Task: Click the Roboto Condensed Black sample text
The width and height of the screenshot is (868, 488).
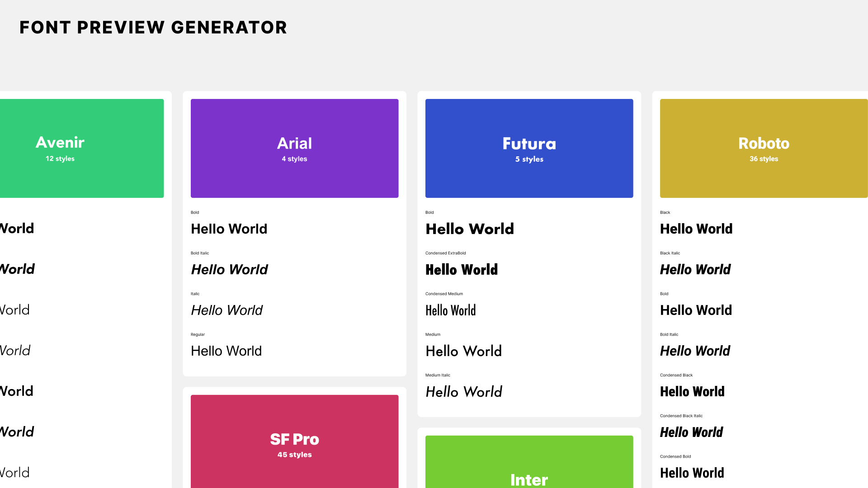Action: (x=692, y=391)
